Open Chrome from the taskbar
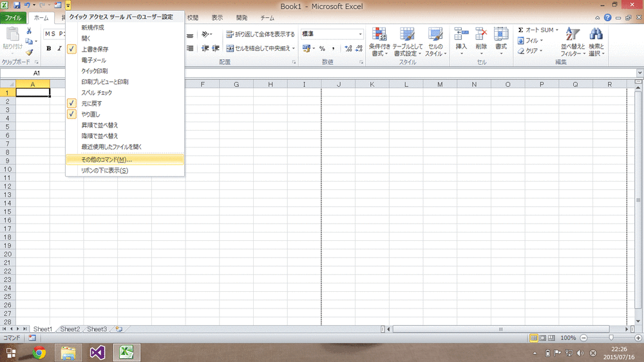 (39, 352)
